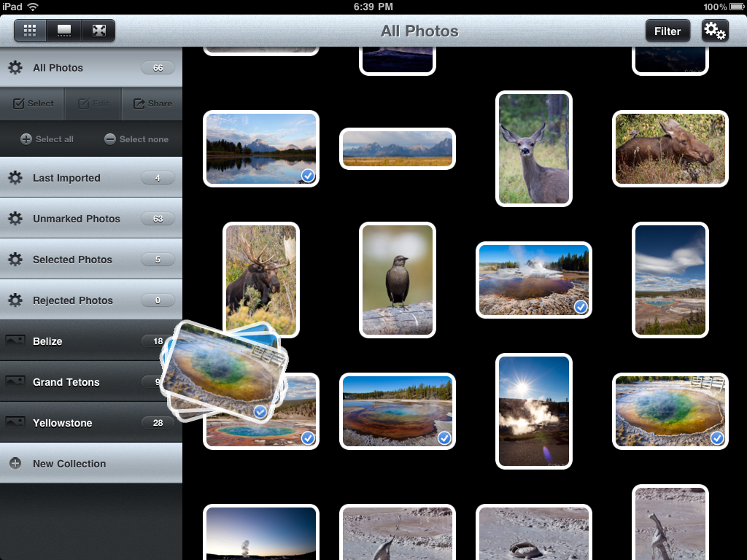Select the resting moose cow photo

coord(670,149)
